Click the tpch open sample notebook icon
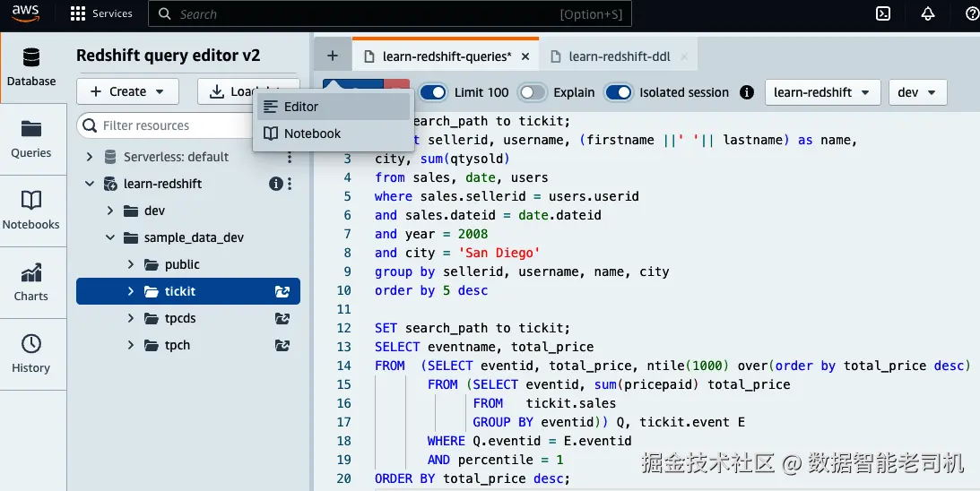Image resolution: width=980 pixels, height=491 pixels. (x=282, y=345)
